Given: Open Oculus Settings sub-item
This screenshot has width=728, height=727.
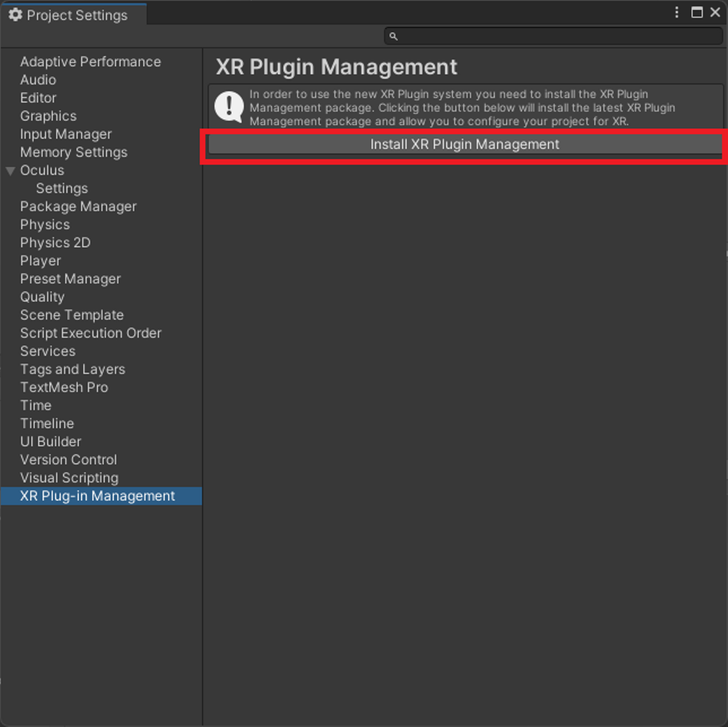Looking at the screenshot, I should (x=62, y=189).
